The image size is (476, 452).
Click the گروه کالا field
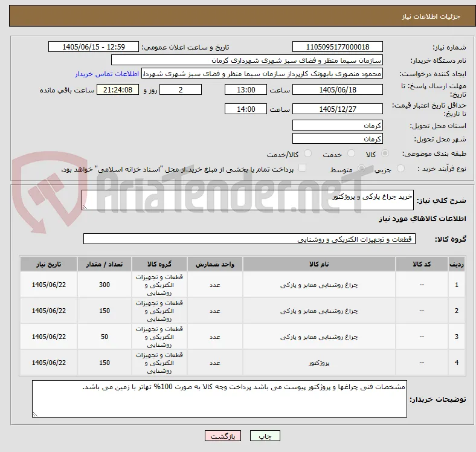coord(249,239)
